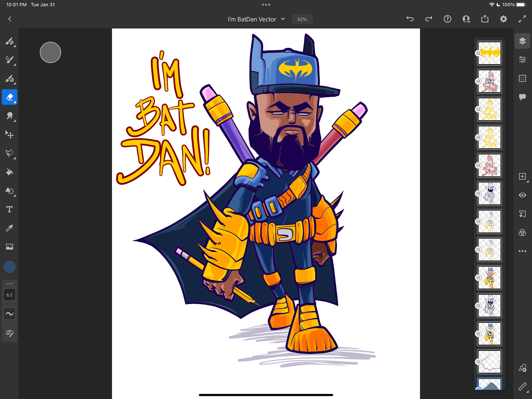Open the Add Layer options

point(522,176)
